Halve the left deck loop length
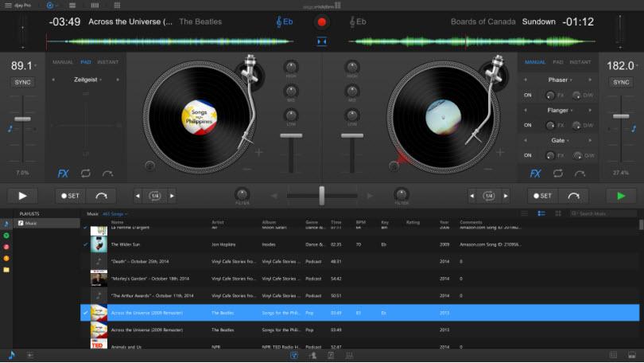The width and height of the screenshot is (644, 363). (x=138, y=196)
